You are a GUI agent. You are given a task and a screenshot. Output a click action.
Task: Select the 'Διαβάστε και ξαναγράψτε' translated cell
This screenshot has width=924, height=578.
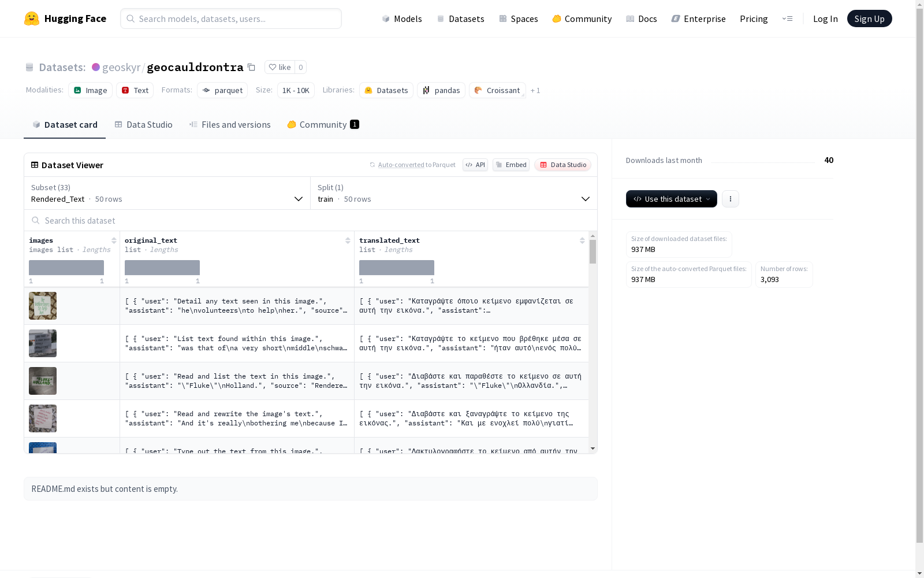coord(471,418)
